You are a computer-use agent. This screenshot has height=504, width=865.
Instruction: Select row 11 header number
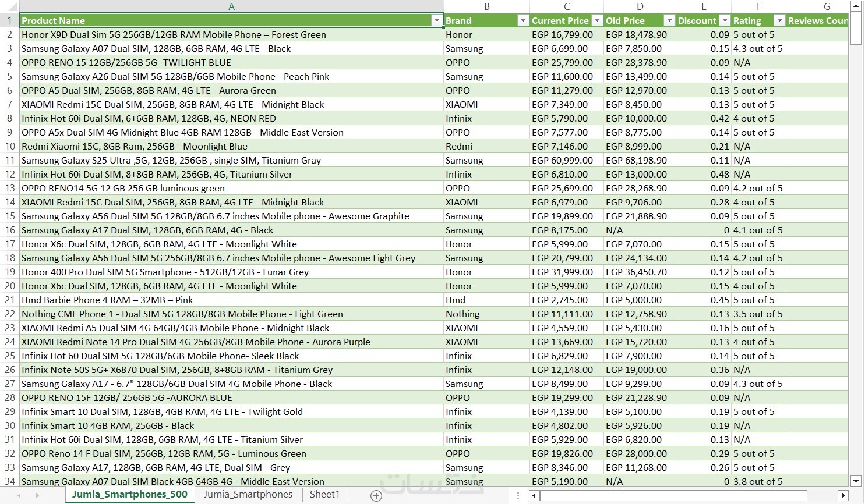click(x=9, y=160)
